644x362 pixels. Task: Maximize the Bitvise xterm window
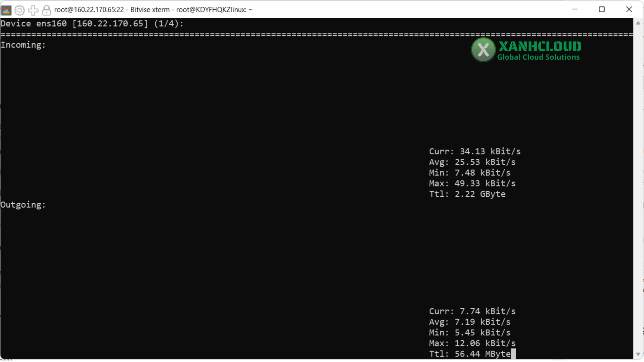coord(602,10)
